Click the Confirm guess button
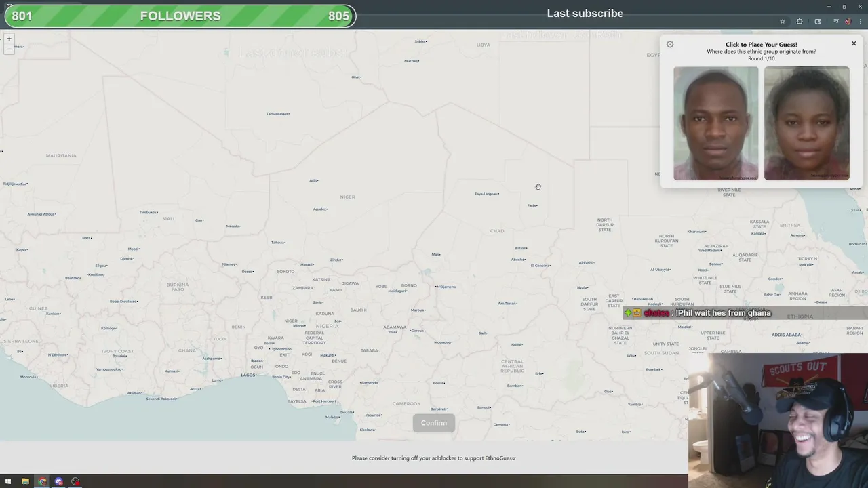 [434, 423]
